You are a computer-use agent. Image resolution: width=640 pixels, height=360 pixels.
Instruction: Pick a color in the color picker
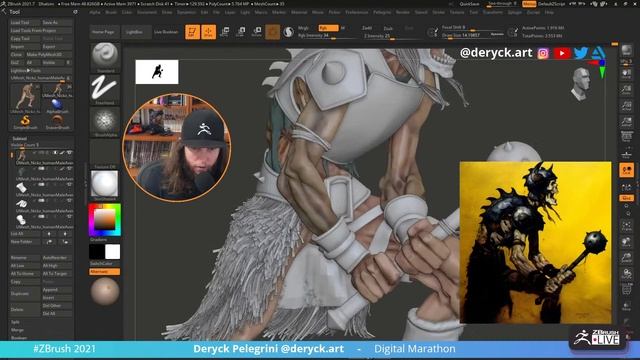105,220
